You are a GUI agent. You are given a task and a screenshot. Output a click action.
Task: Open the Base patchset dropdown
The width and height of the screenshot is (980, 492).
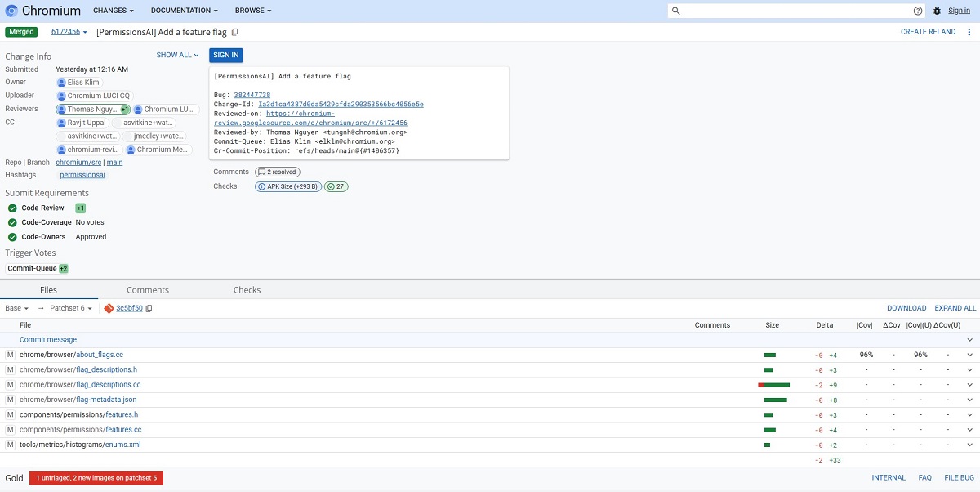coord(17,308)
